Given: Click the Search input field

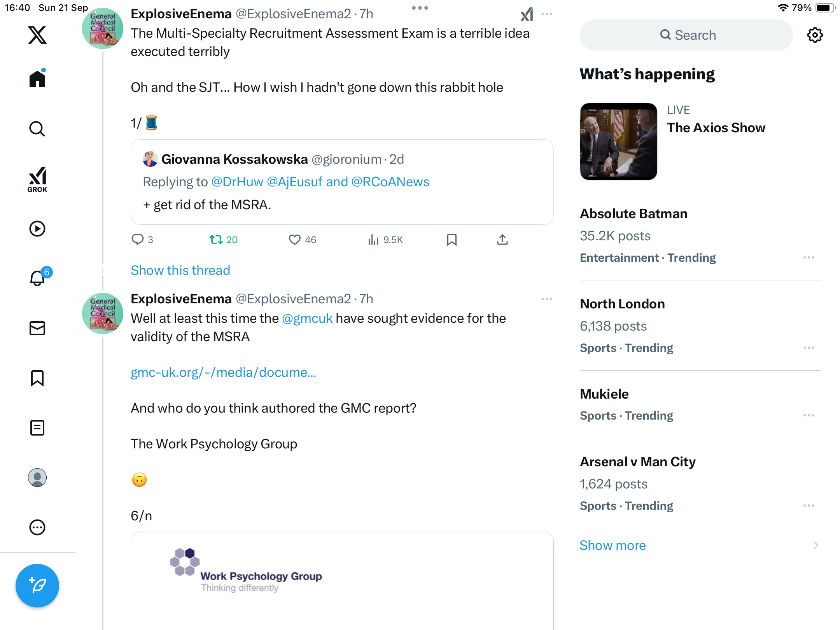Looking at the screenshot, I should click(686, 35).
